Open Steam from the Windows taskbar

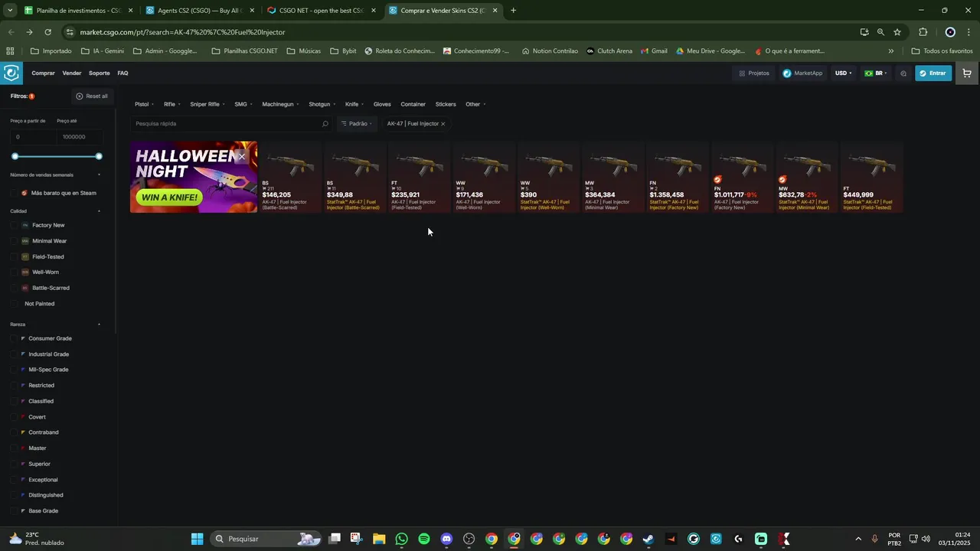point(648,539)
